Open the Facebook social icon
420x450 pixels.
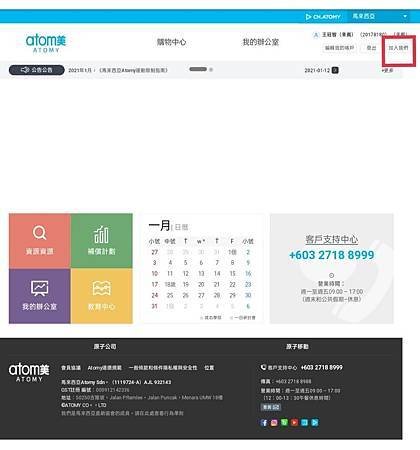tap(264, 423)
